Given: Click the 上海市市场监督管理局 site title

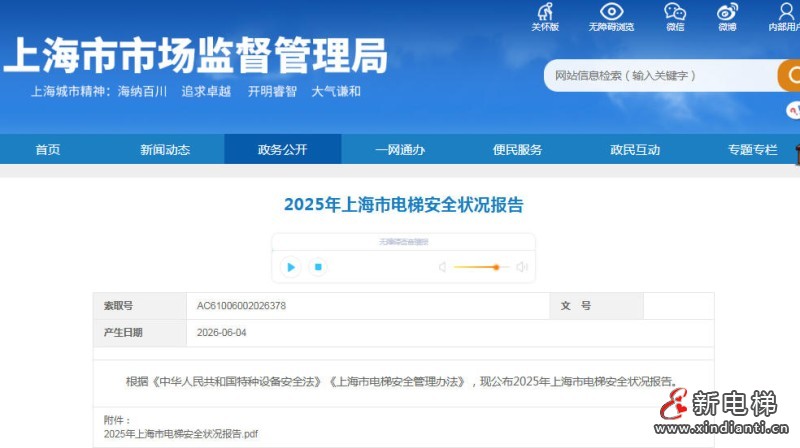Looking at the screenshot, I should [195, 55].
